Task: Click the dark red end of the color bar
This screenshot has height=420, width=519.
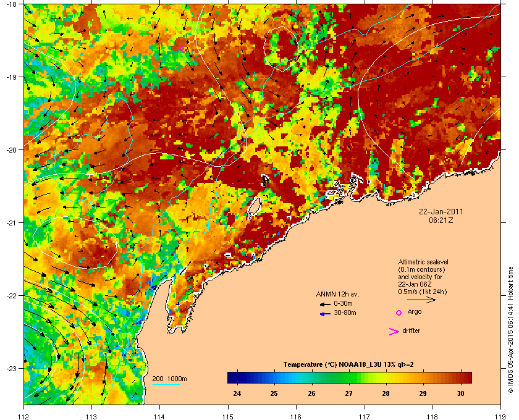Action: click(x=467, y=377)
